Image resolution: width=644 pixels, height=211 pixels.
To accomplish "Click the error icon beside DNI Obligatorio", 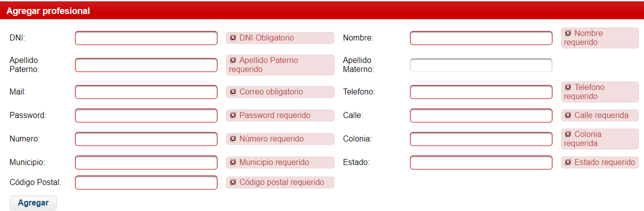I will [x=233, y=38].
